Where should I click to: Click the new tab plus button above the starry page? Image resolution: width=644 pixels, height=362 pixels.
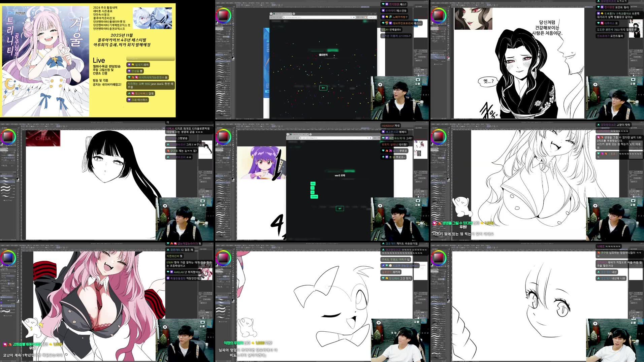pyautogui.click(x=294, y=14)
